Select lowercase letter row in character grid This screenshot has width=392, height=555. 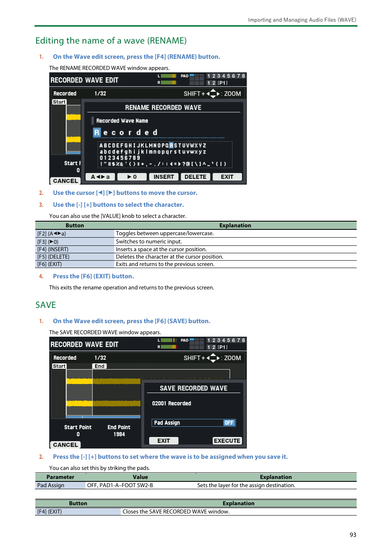[153, 152]
